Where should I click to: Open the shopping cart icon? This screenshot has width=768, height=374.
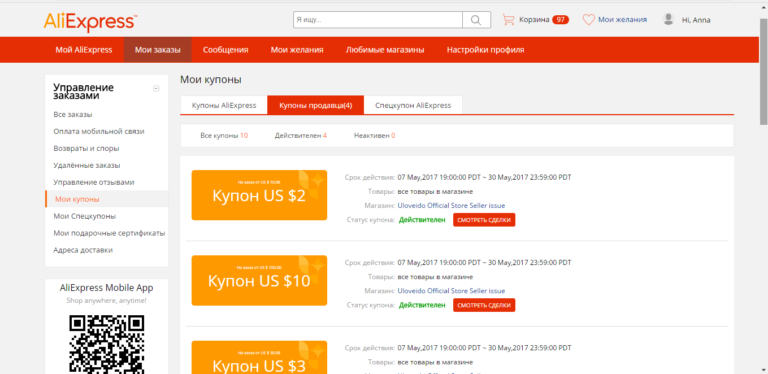tap(508, 20)
